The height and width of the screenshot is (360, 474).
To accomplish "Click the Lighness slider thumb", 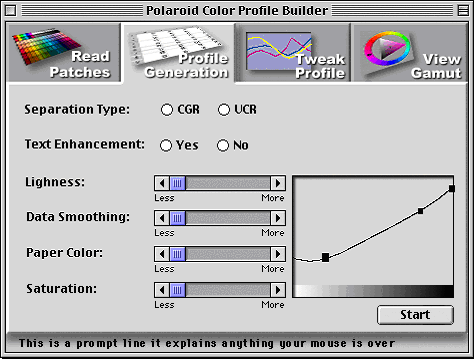I will pyautogui.click(x=177, y=183).
